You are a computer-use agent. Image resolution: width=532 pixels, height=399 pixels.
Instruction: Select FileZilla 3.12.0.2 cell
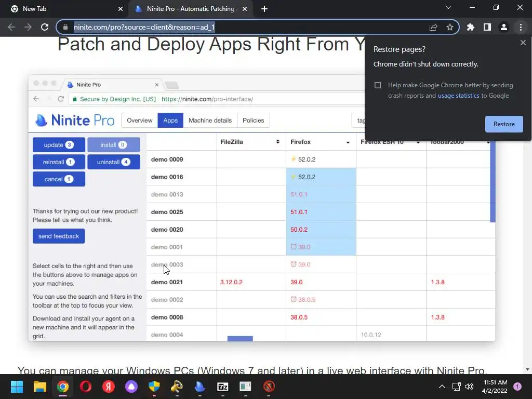click(x=251, y=282)
